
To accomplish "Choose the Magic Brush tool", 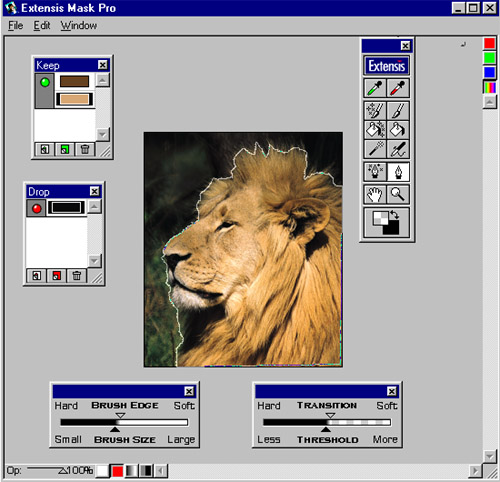I will 375,111.
